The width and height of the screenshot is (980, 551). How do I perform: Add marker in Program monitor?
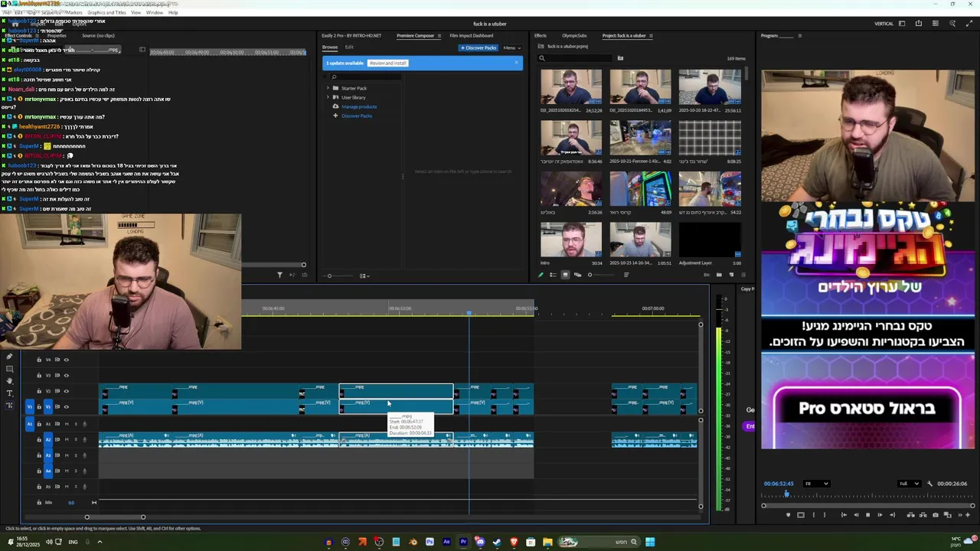point(789,515)
